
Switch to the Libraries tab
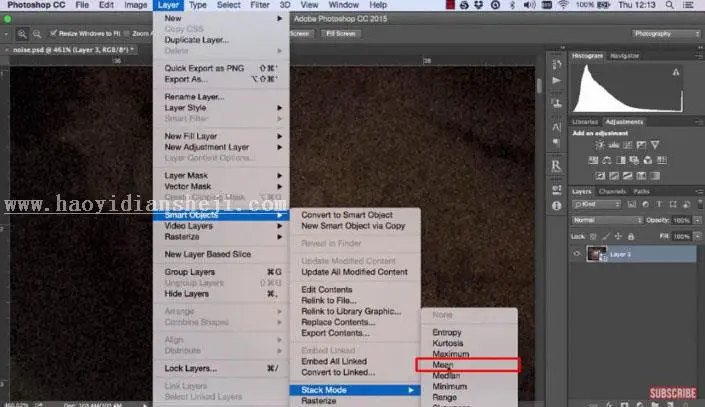[585, 122]
